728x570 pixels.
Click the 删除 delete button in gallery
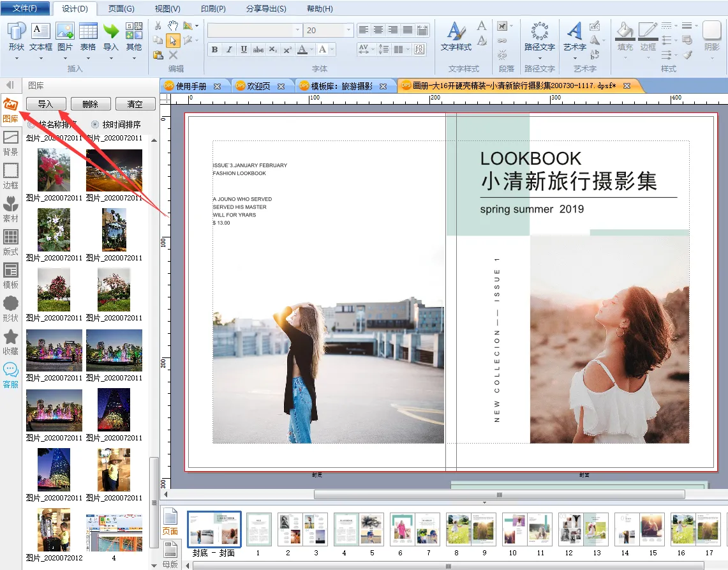[x=90, y=104]
